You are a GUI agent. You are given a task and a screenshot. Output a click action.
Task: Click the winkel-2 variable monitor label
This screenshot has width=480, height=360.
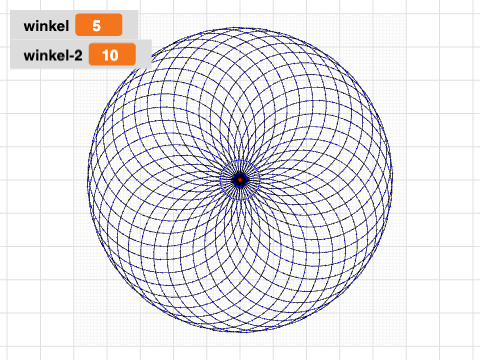[53, 55]
